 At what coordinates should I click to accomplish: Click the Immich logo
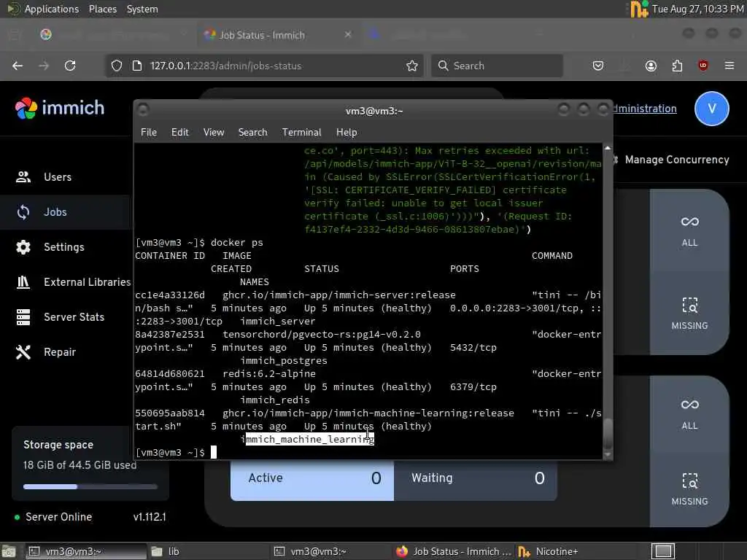click(x=60, y=108)
